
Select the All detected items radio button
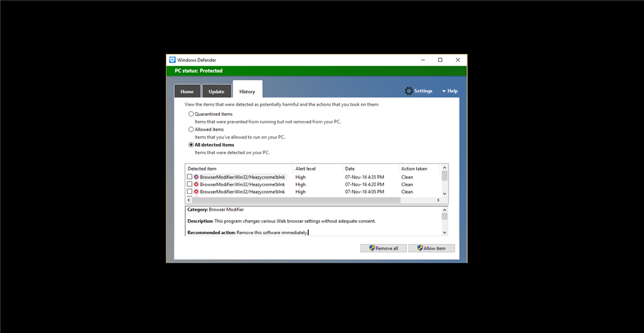coord(191,145)
